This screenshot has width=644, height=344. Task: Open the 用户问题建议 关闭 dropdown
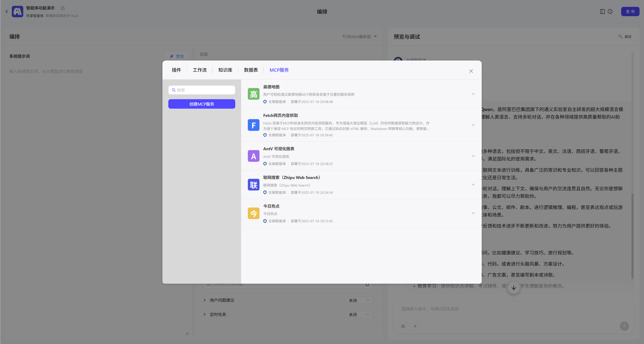tap(359, 300)
